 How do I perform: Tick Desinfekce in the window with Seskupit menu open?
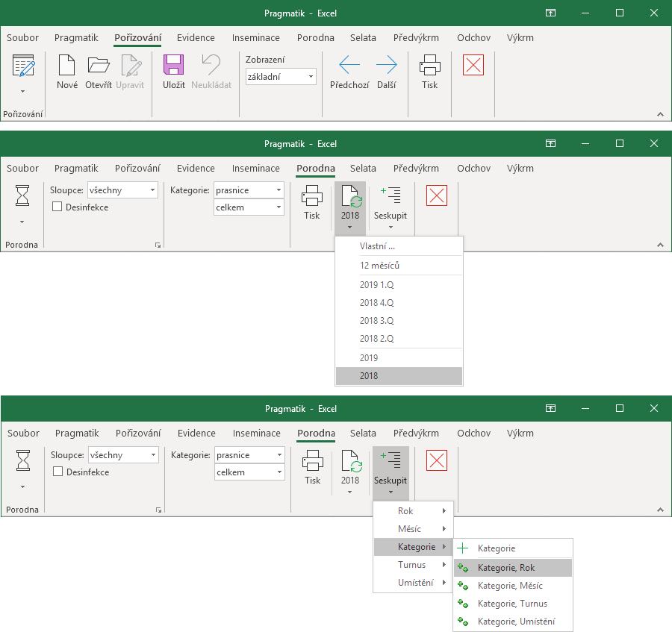coord(57,472)
